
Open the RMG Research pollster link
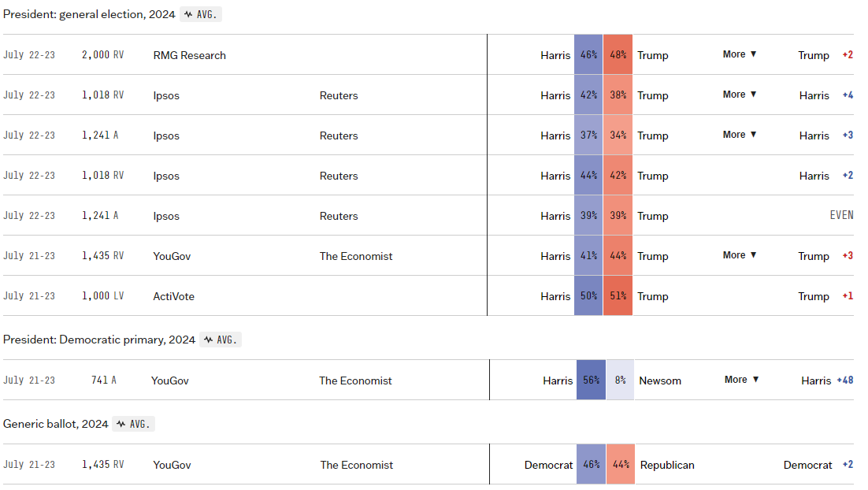(189, 55)
